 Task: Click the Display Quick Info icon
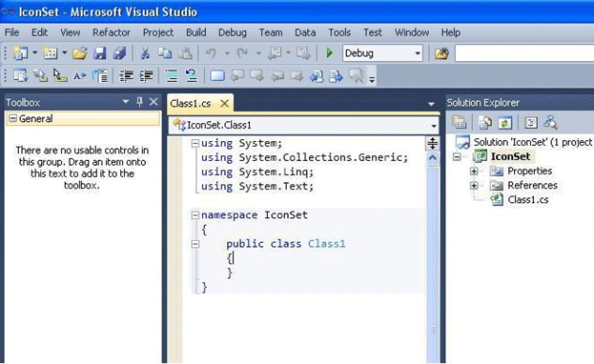tap(60, 76)
